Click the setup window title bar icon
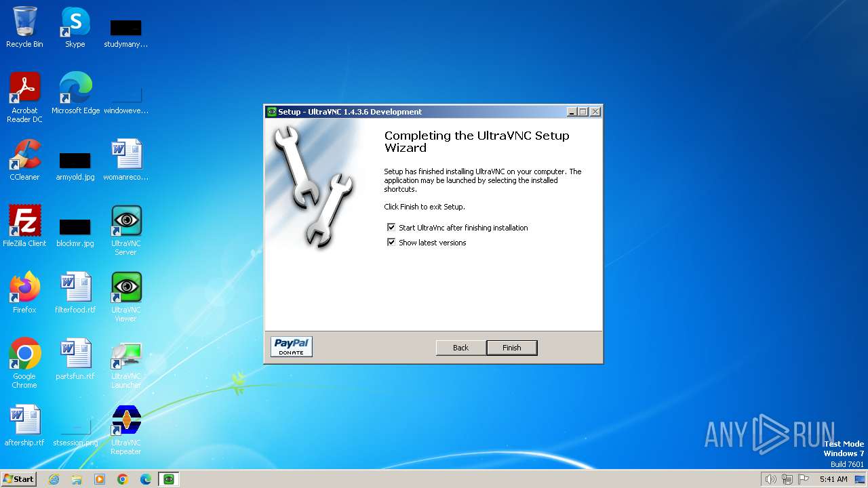Screen dimensions: 868x488 point(272,112)
